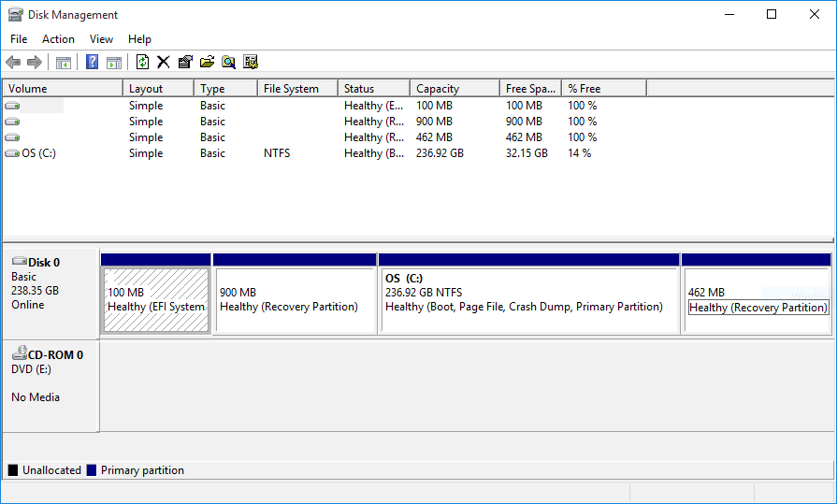837x504 pixels.
Task: Click the NTFS file system cell
Action: point(277,153)
